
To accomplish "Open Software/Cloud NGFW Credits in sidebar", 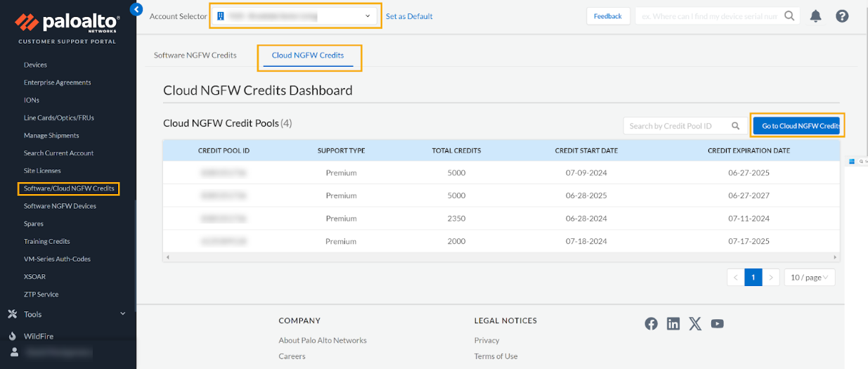I will 69,188.
